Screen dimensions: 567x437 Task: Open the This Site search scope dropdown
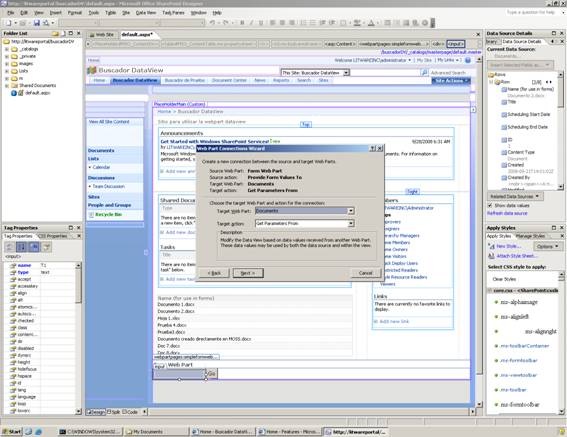[x=346, y=73]
